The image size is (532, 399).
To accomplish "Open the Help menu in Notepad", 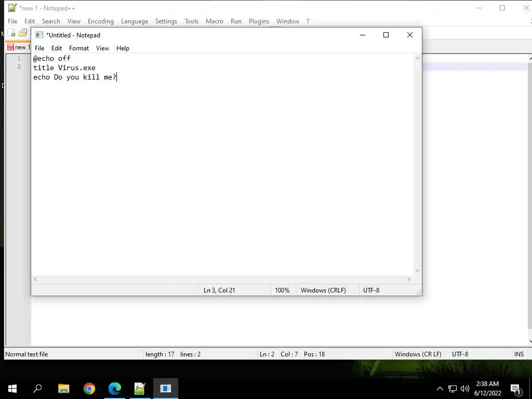I will click(123, 48).
